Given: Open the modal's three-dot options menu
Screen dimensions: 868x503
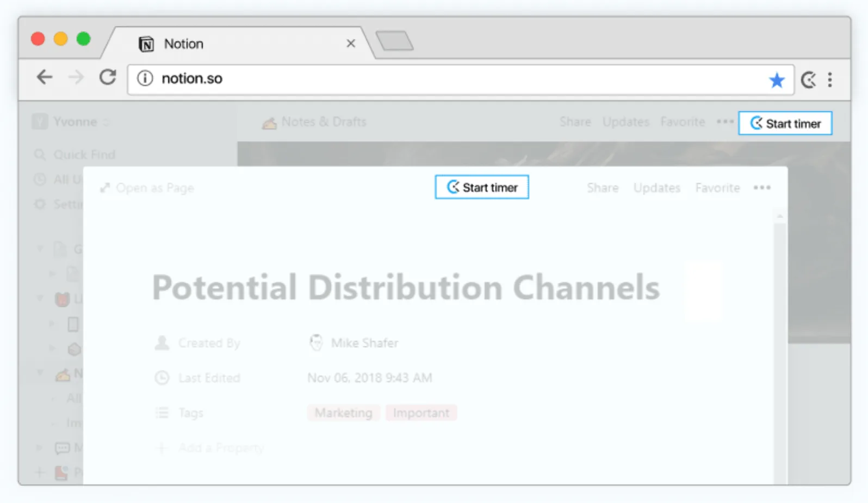Looking at the screenshot, I should [x=762, y=188].
